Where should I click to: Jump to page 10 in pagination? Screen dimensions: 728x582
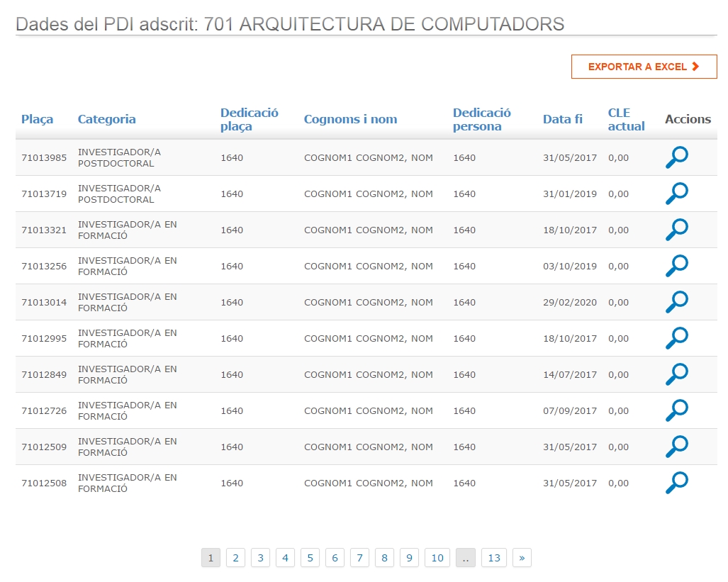coord(437,558)
